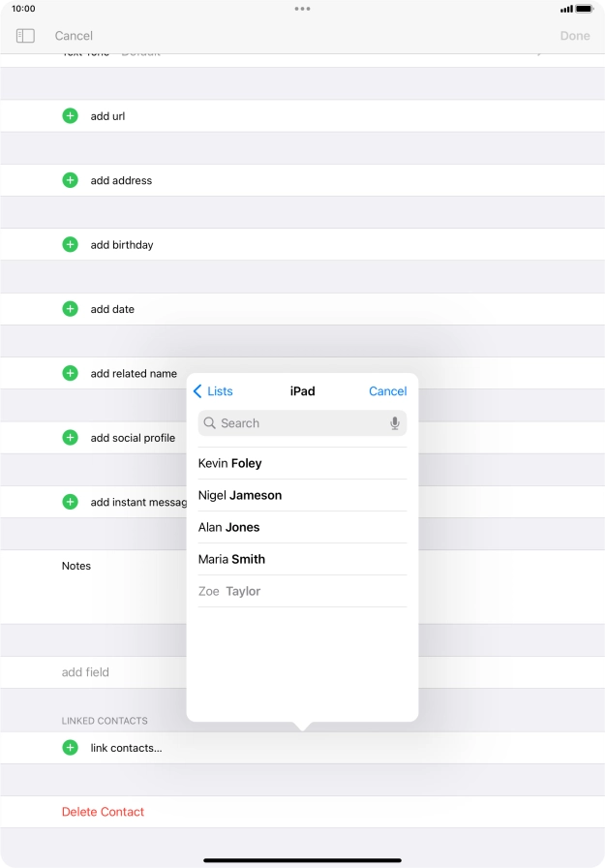Pick Alan Jones to link
This screenshot has height=868, width=605.
coord(229,527)
